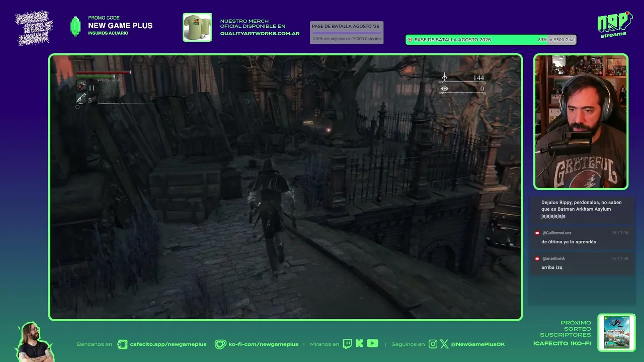644x362 pixels.
Task: Click the pixelated logo in the top-left corner
Action: (34, 27)
